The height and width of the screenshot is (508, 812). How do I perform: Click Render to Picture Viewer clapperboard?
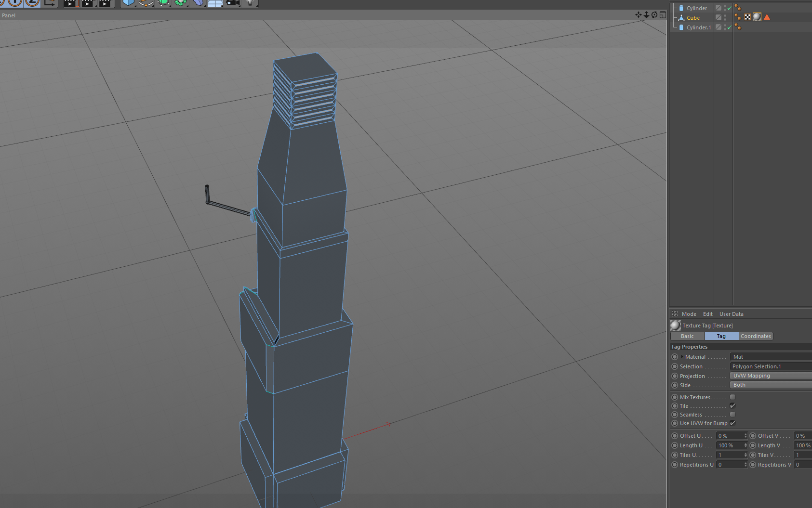click(88, 3)
